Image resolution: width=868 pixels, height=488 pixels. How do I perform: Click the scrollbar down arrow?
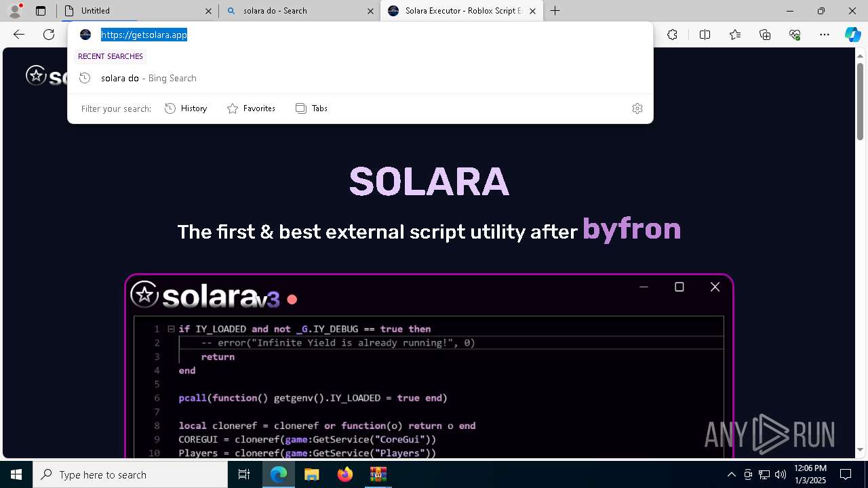pyautogui.click(x=860, y=450)
